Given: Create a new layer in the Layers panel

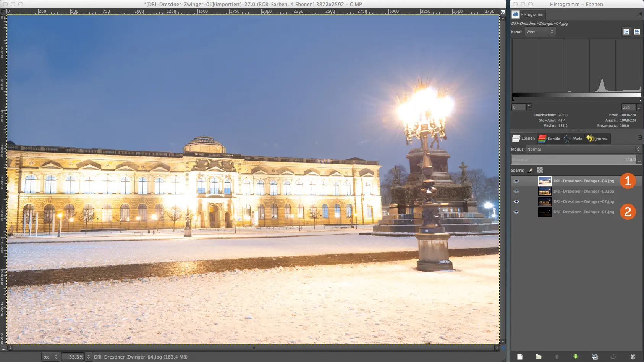Looking at the screenshot, I should tap(520, 357).
